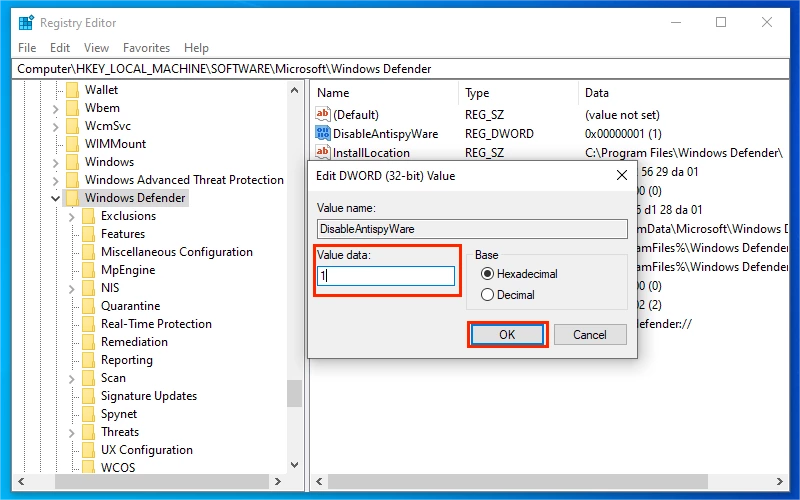Open the Help menu
Image resolution: width=800 pixels, height=500 pixels.
pyautogui.click(x=196, y=48)
